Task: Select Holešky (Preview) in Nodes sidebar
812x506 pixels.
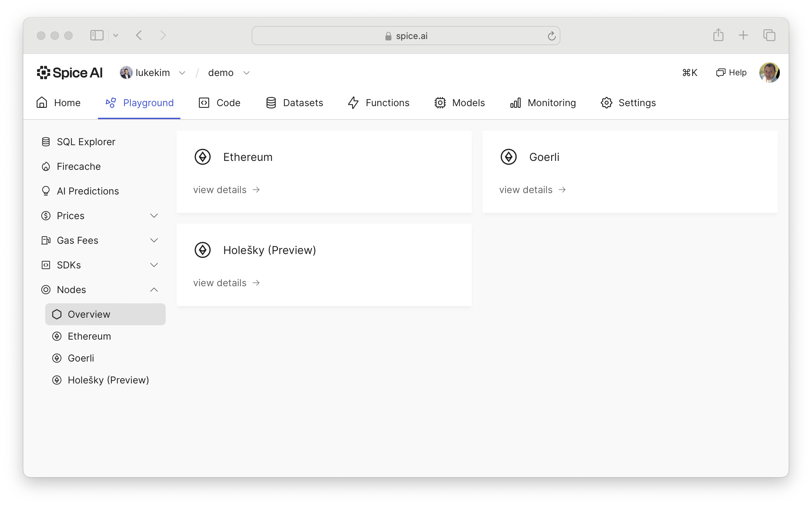Action: click(108, 380)
